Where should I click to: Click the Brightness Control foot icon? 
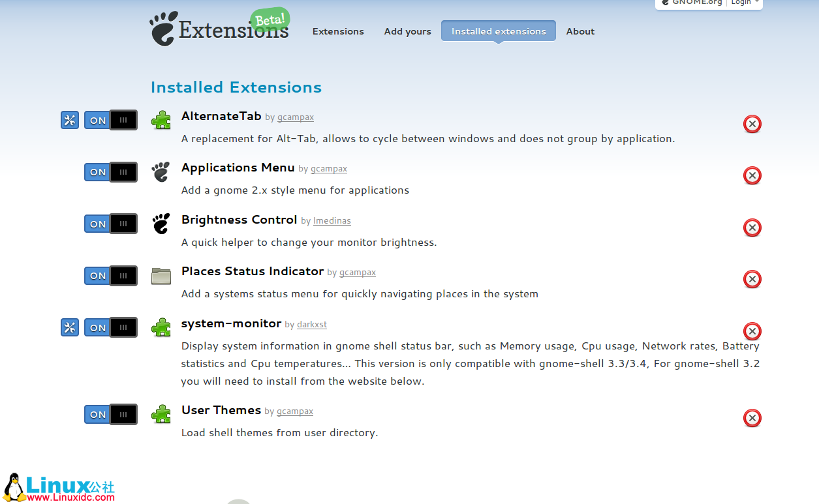pos(161,224)
